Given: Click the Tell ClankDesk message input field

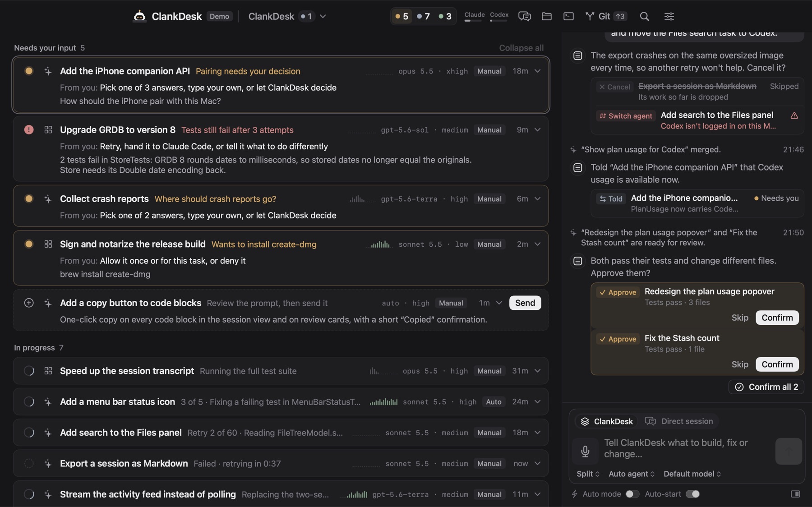Looking at the screenshot, I should tap(686, 448).
